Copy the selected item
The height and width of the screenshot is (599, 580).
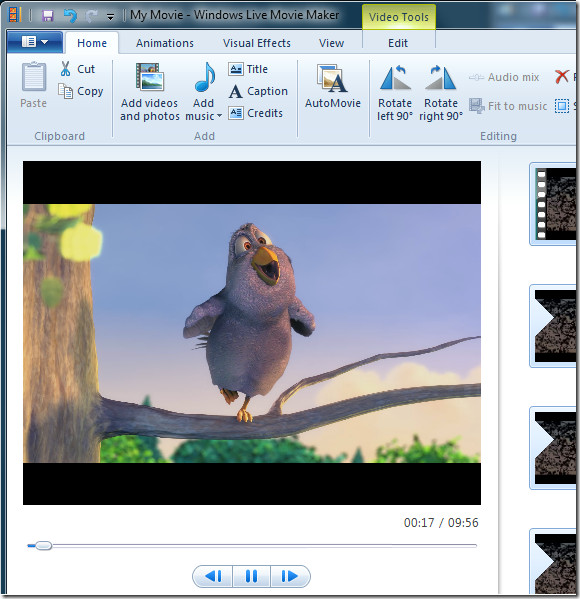coord(81,91)
